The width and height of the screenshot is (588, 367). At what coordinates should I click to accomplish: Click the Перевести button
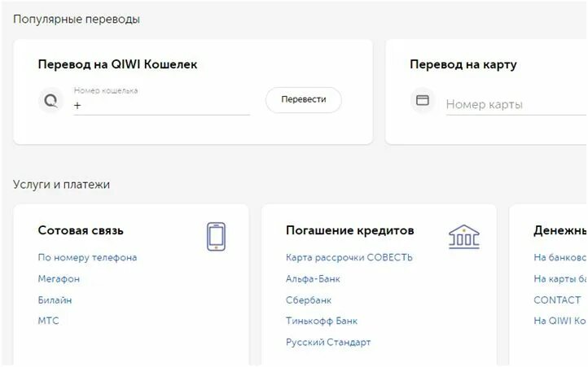coord(304,100)
